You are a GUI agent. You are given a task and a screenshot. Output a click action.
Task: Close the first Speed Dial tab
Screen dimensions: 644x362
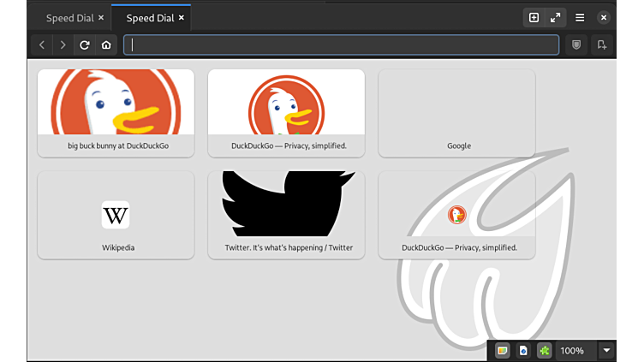tap(101, 18)
